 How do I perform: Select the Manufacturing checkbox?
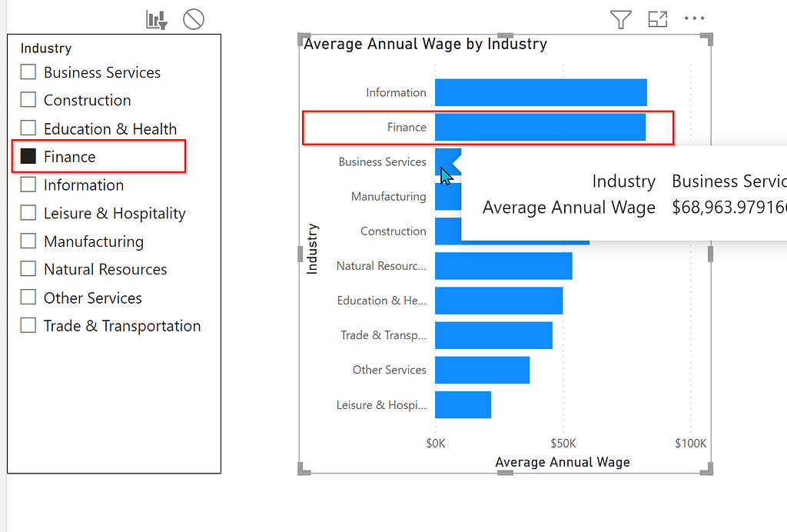28,241
